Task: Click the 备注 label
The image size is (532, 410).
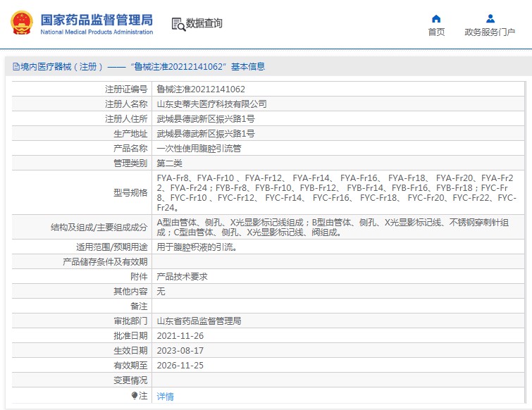Action: 139,306
